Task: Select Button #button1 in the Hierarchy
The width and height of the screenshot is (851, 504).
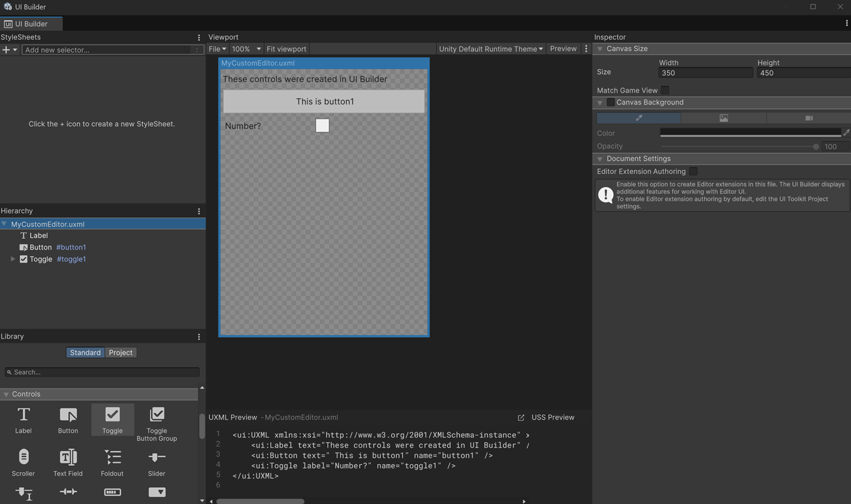Action: 103,247
